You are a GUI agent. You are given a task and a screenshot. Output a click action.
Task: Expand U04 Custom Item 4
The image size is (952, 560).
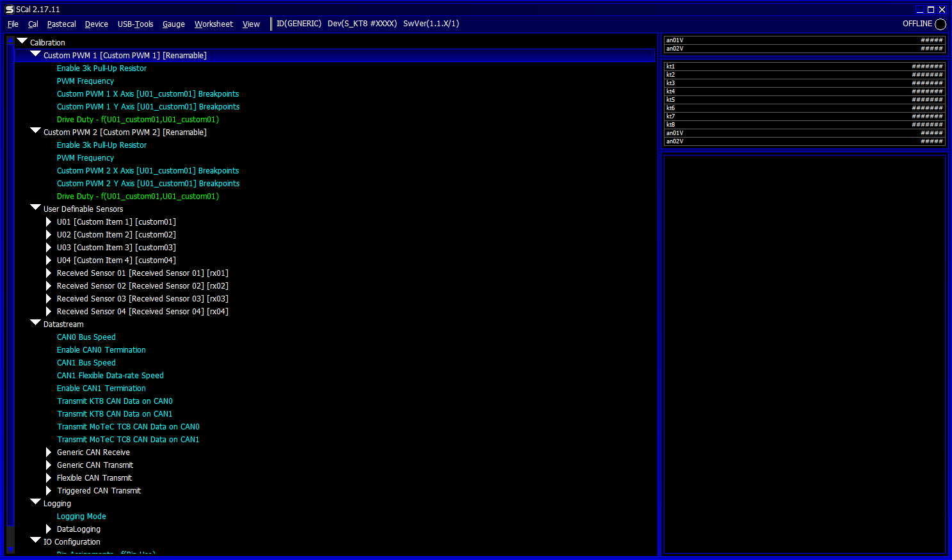click(x=49, y=260)
